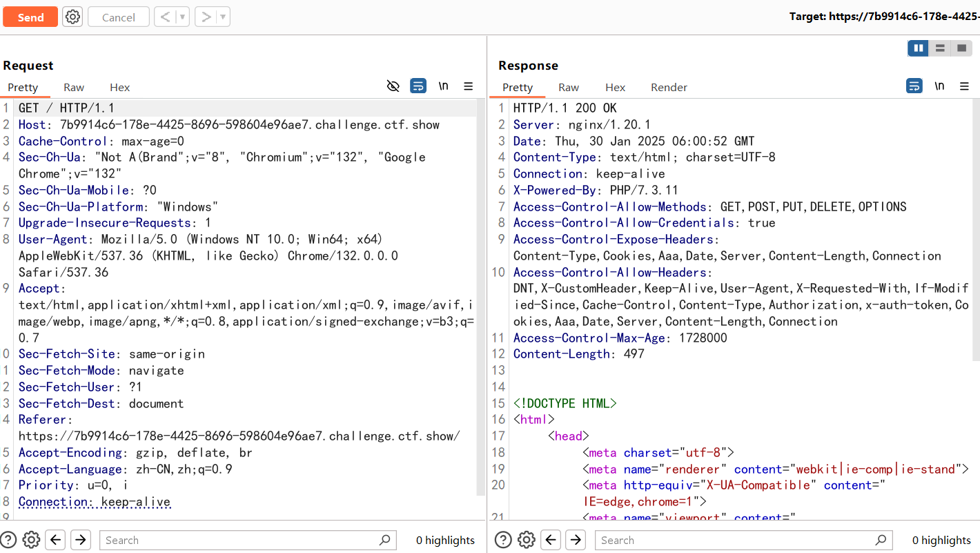Click the Send request button

30,17
